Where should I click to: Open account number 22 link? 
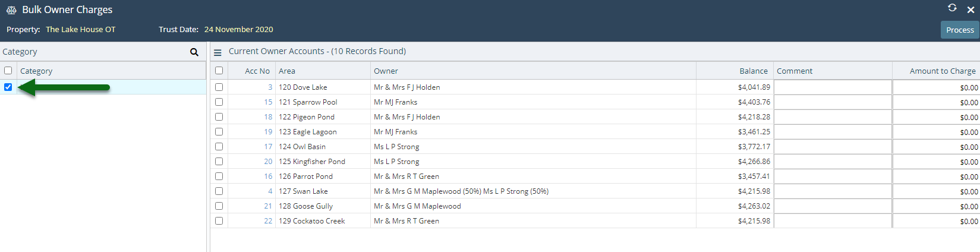pyautogui.click(x=268, y=221)
